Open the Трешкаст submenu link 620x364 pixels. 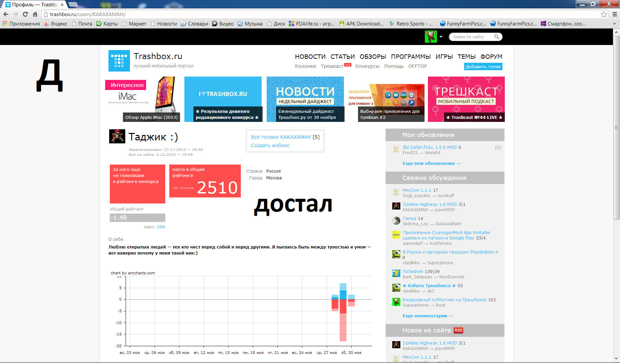point(332,66)
